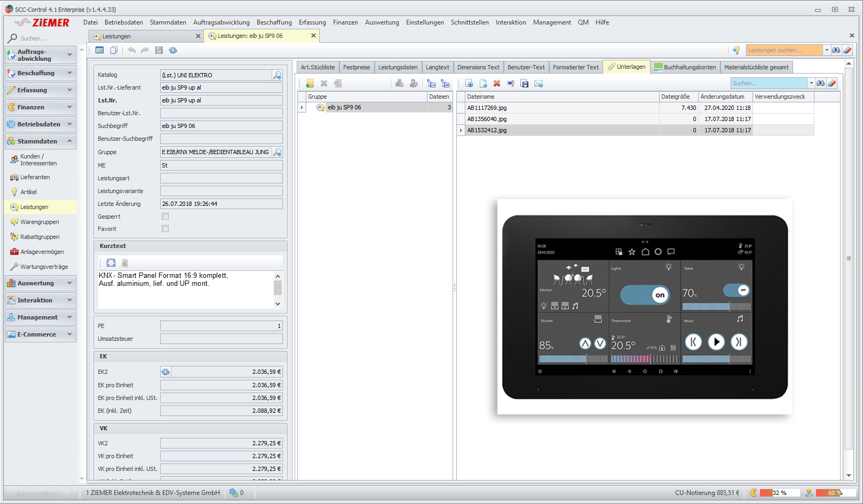Toggle the Gesperrt checkbox
This screenshot has width=863, height=504.
165,217
